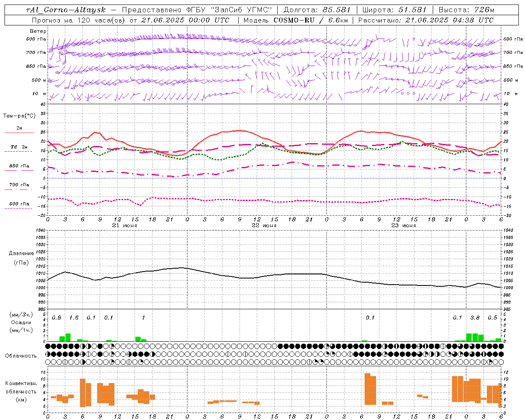Click the Рассчитано: 21.06.2025 04:38 UTC text
The height and width of the screenshot is (420, 525).
[426, 20]
